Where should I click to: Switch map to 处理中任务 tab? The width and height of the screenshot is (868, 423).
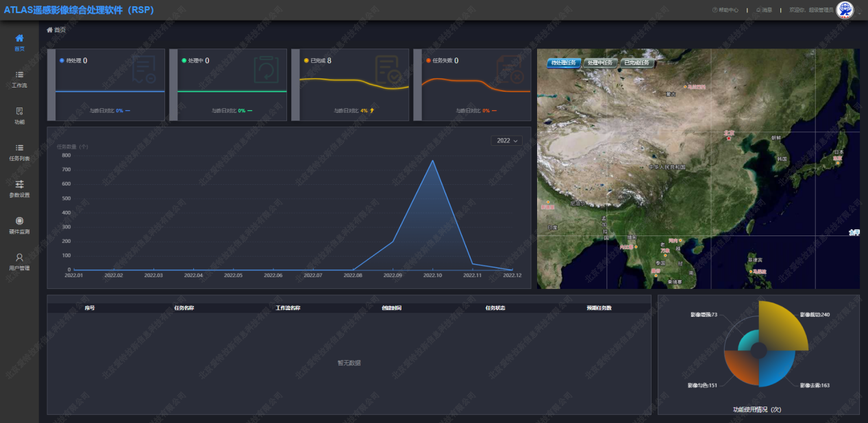[x=599, y=63]
